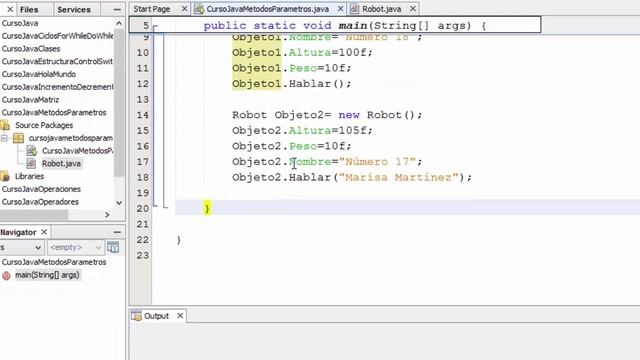Click "Robot Objeto2= new Robot();" on line 14
Viewport: 640px width, 360px height.
327,115
